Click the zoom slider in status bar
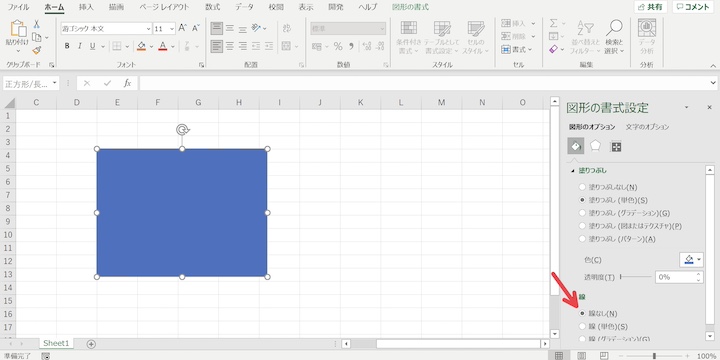The image size is (720, 360). click(653, 356)
